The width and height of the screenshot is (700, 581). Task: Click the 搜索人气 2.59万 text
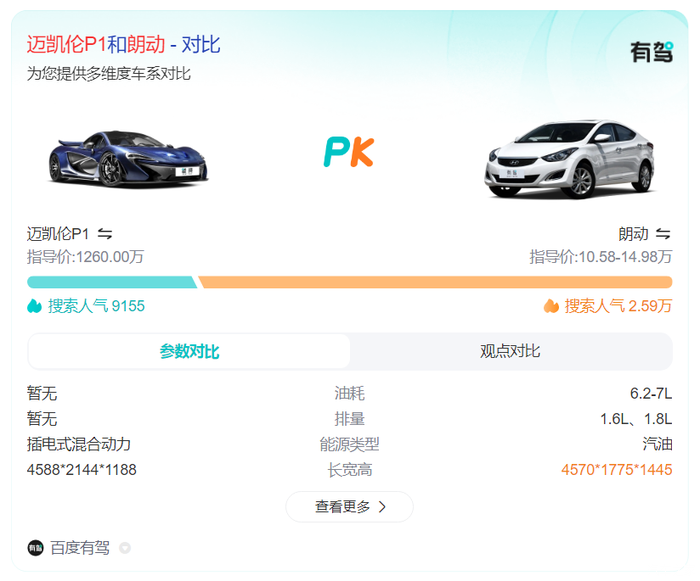click(x=618, y=306)
